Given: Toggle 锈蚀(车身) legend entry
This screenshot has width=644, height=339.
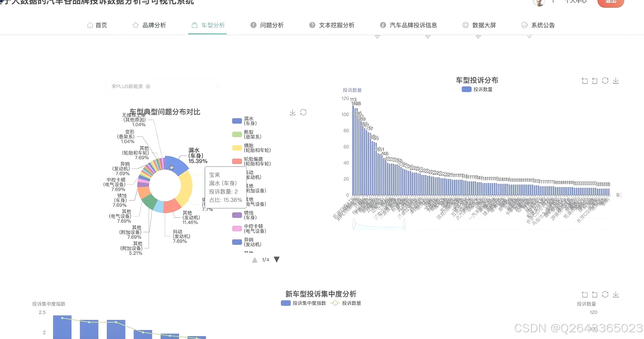Looking at the screenshot, I should 245,215.
